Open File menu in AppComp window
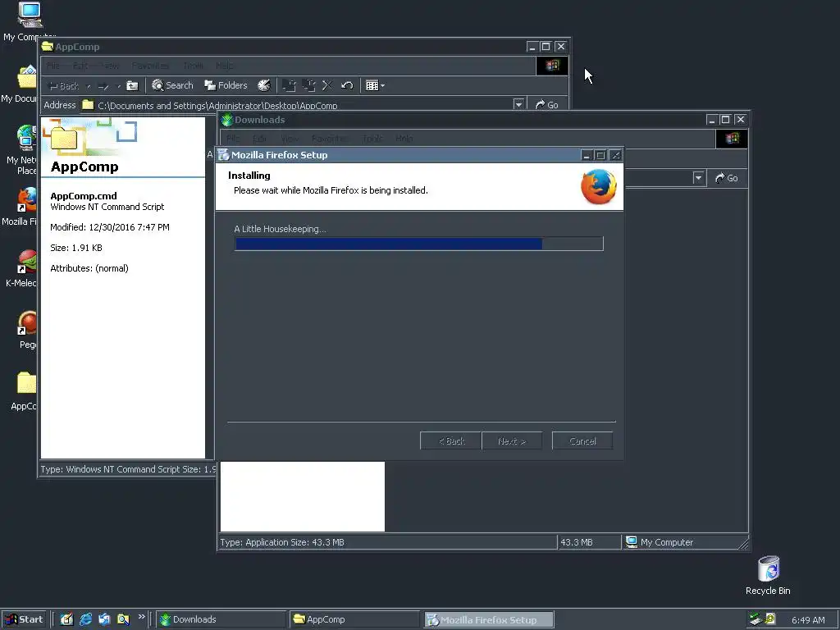Viewport: 840px width, 630px height. 53,66
